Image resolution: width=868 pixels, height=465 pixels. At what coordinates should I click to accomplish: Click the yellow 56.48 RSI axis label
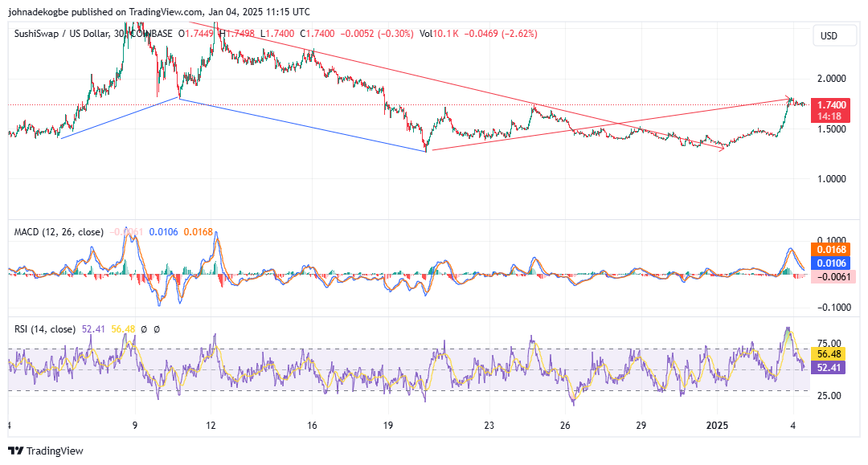tap(829, 354)
